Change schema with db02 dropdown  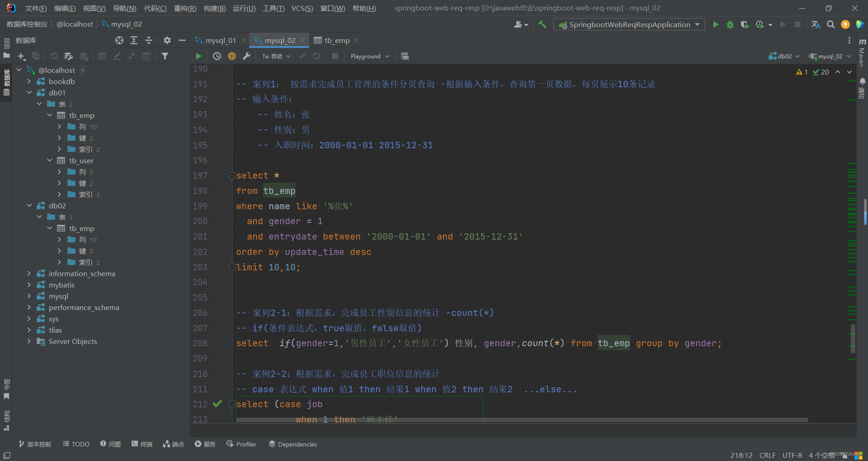(784, 56)
